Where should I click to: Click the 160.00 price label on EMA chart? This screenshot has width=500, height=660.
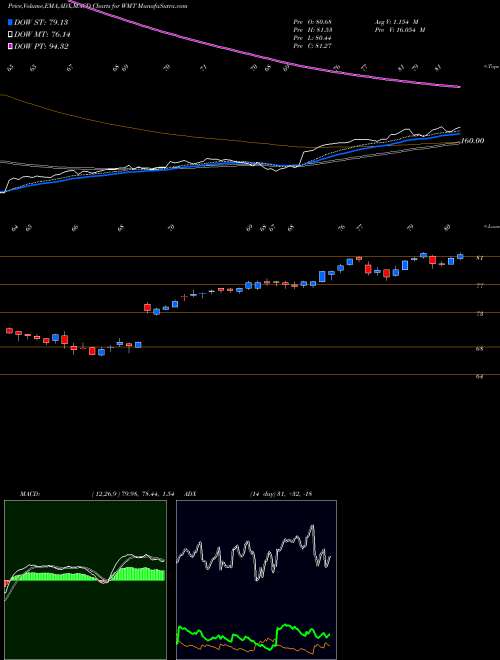pyautogui.click(x=472, y=141)
